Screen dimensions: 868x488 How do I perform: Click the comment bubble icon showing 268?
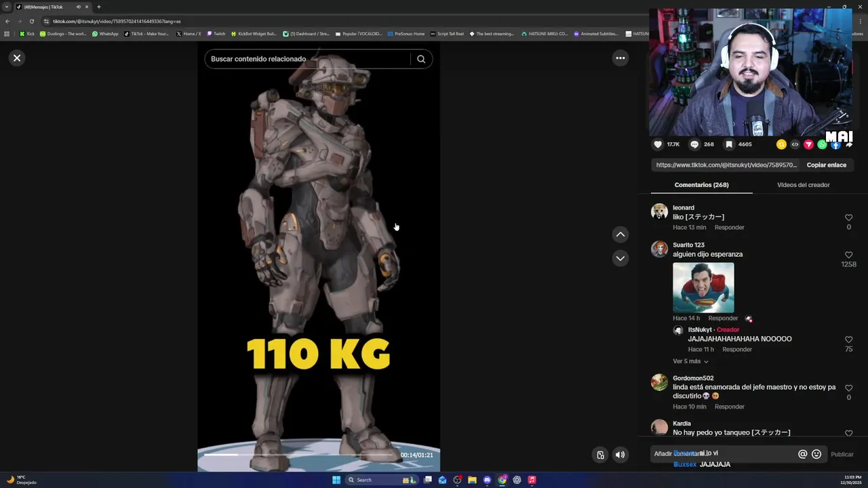(694, 144)
